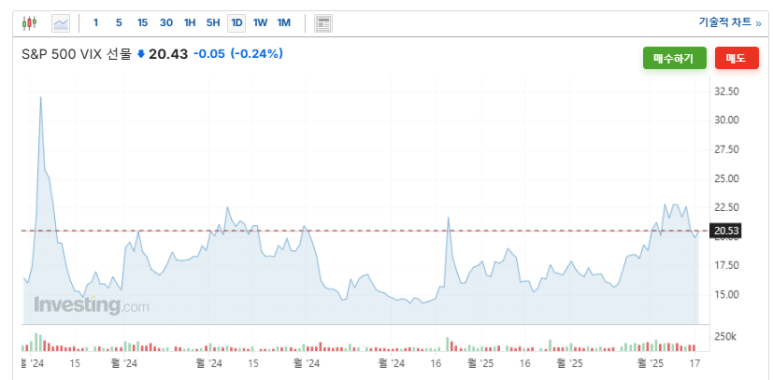Choose the 1D daily interval
Image resolution: width=773 pixels, height=380 pixels.
click(237, 23)
